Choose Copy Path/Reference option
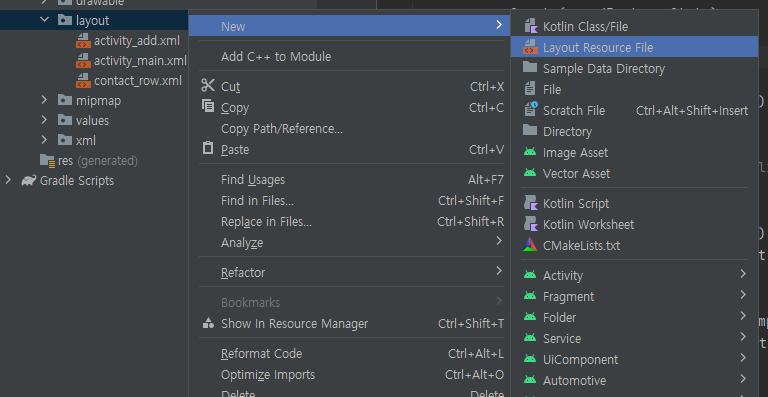768x397 pixels. click(x=352, y=129)
